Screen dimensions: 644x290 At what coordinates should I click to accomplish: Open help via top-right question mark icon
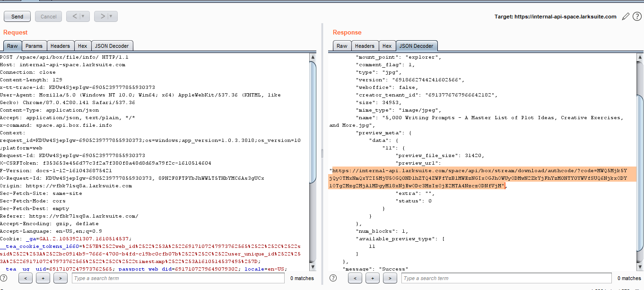click(636, 17)
